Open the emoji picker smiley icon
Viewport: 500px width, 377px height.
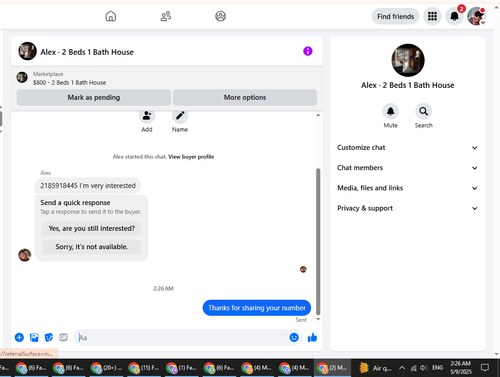(294, 338)
